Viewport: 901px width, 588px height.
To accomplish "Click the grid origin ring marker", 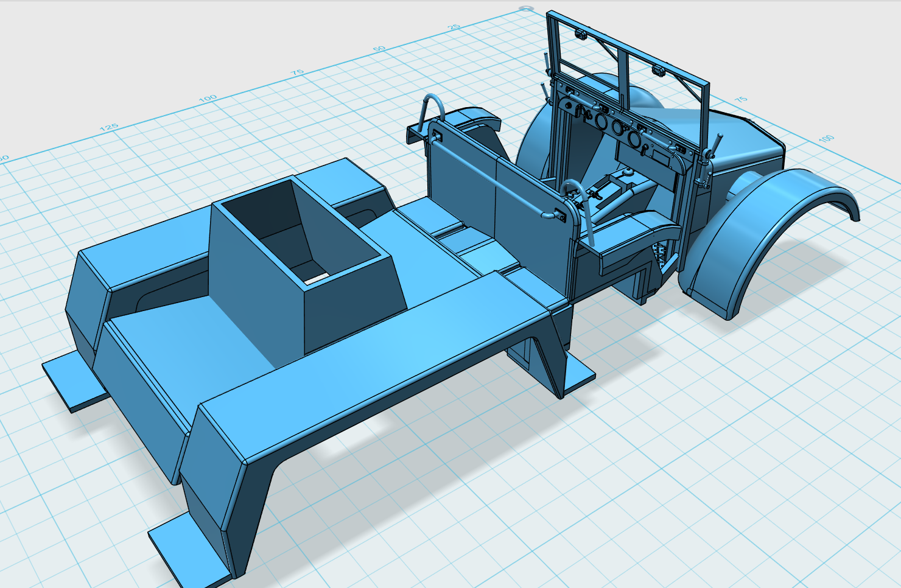I will [525, 9].
